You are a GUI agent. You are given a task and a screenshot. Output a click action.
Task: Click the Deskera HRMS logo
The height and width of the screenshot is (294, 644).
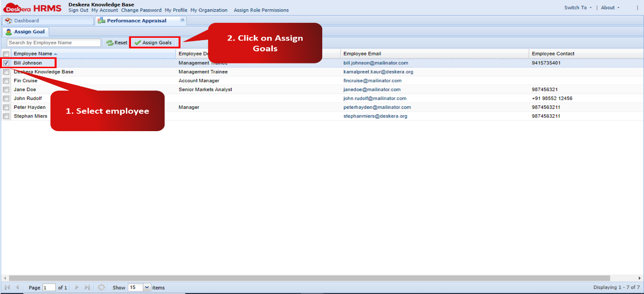point(33,8)
